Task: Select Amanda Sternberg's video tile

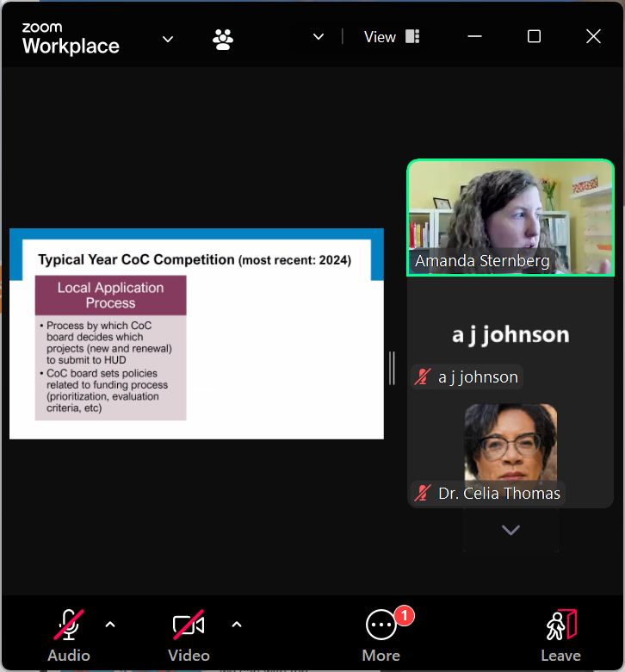Action: click(x=511, y=218)
